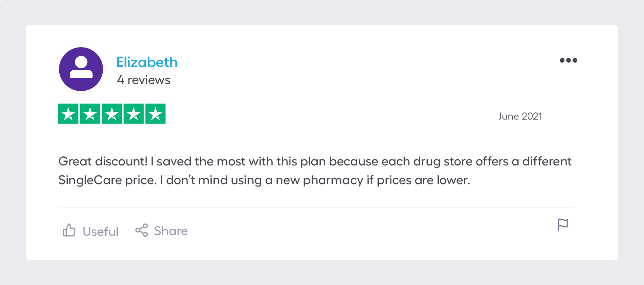
Task: Select the fifth star in the rating
Action: coord(155,114)
